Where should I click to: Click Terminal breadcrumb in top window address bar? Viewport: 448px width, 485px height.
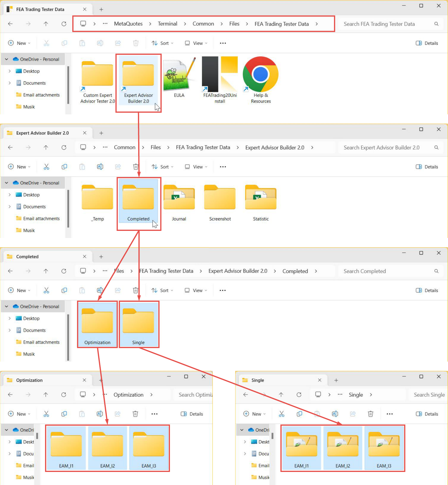(168, 24)
